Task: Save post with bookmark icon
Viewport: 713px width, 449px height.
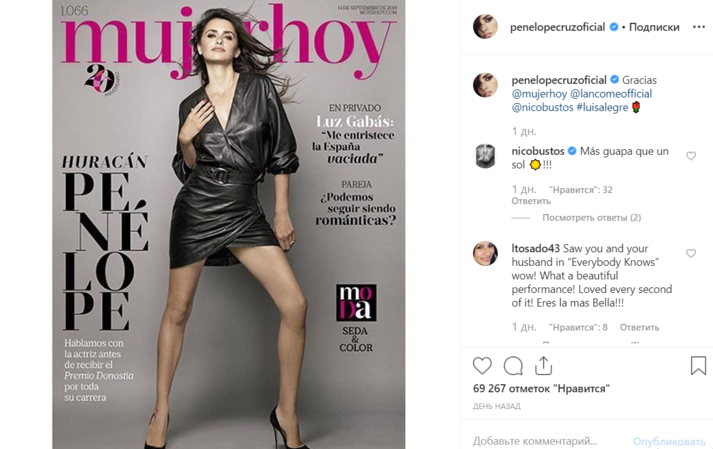Action: tap(698, 365)
